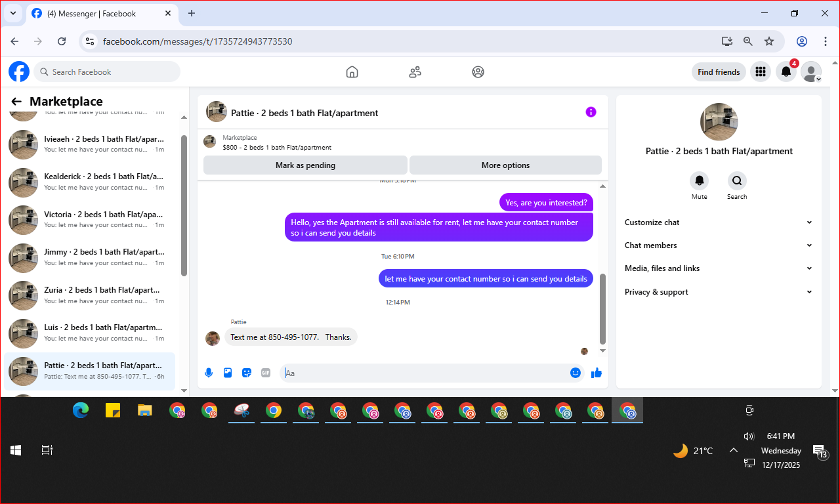The width and height of the screenshot is (840, 504).
Task: Expand Privacy & support section
Action: [x=719, y=292]
